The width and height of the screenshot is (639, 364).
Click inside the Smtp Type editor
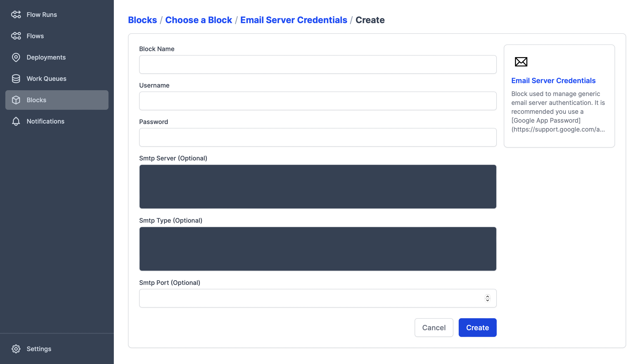318,249
